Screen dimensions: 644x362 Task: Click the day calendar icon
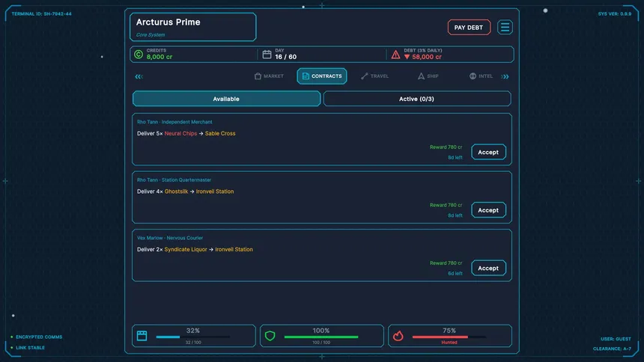tap(267, 54)
